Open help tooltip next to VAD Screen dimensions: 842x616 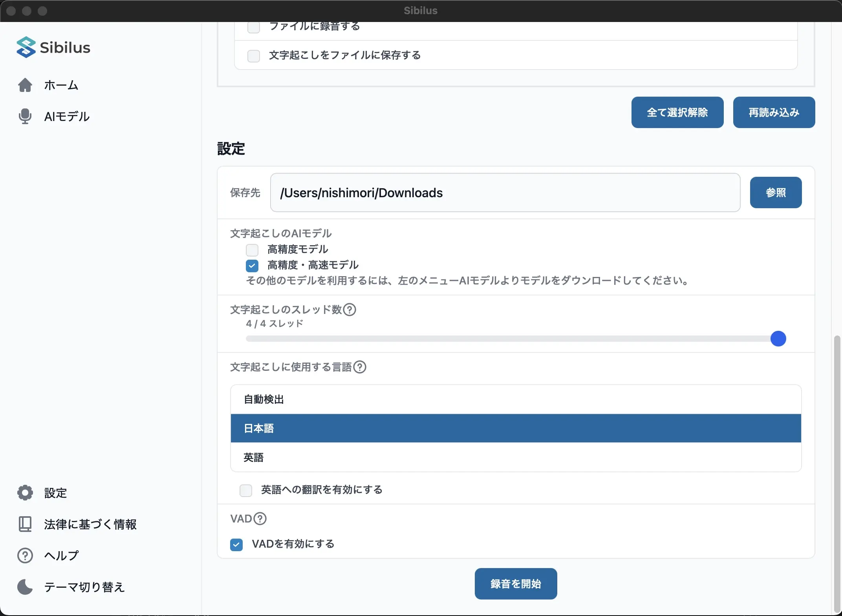click(260, 519)
